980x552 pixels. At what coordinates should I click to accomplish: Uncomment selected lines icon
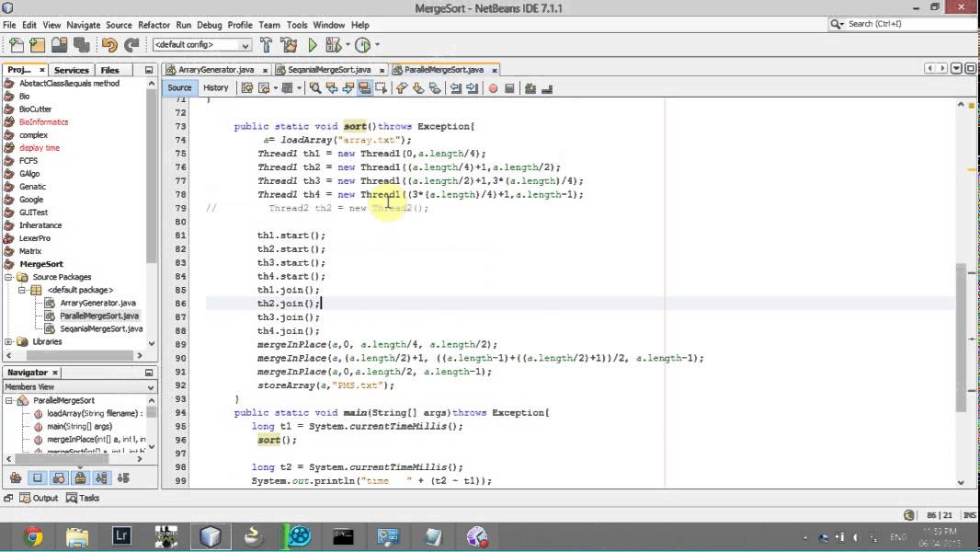point(547,88)
